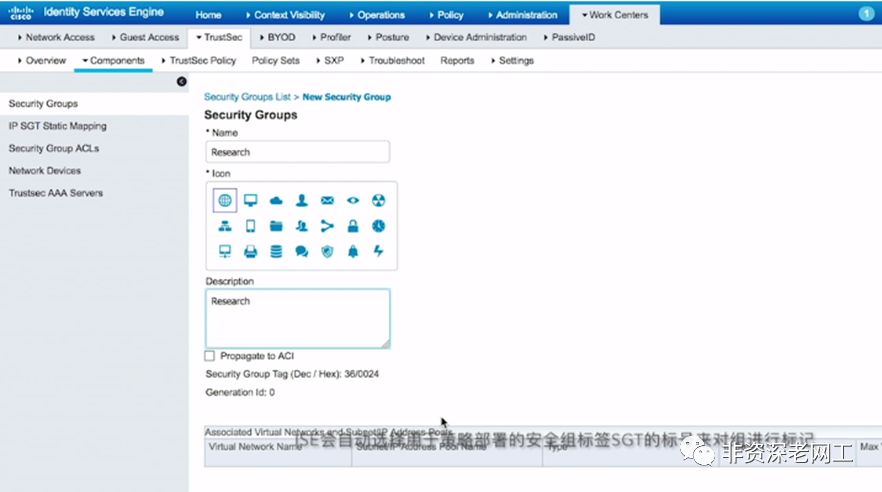Expand the Guest Access submenu

click(145, 38)
